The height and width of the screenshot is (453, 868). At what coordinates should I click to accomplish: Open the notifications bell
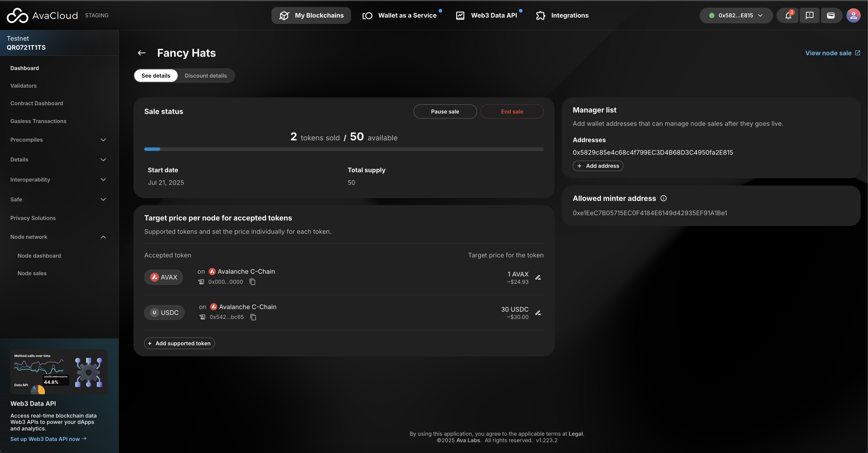[788, 16]
